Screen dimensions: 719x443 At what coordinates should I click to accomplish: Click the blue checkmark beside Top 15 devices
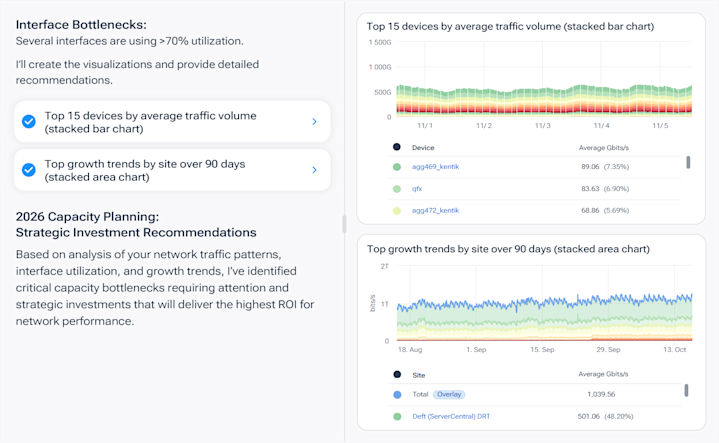pos(29,122)
